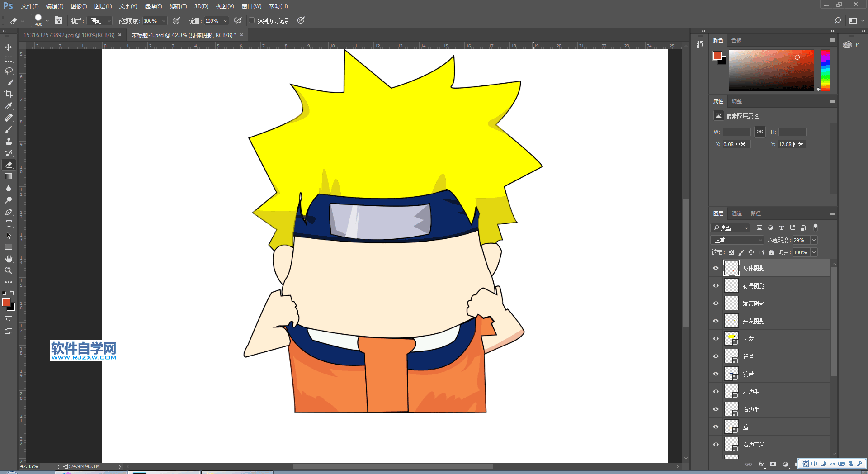Image resolution: width=868 pixels, height=474 pixels.
Task: Toggle visibility of 符号阴影 layer
Action: pyautogui.click(x=716, y=286)
